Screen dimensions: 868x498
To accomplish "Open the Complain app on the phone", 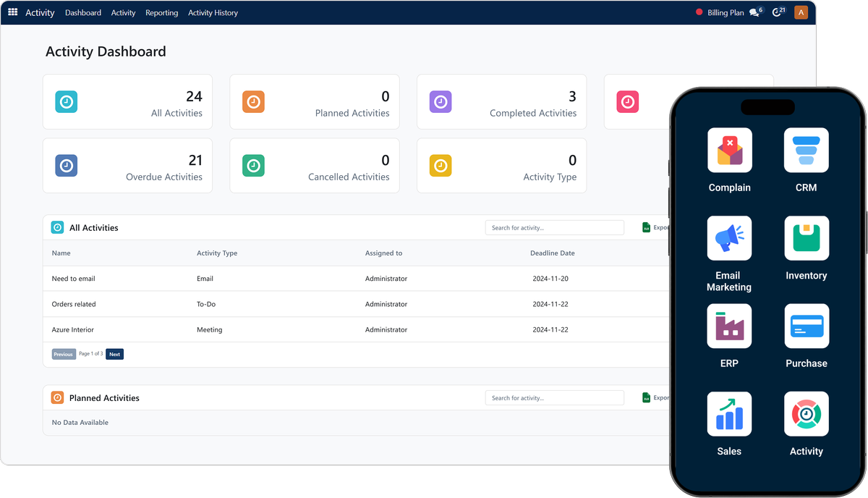I will tap(729, 151).
